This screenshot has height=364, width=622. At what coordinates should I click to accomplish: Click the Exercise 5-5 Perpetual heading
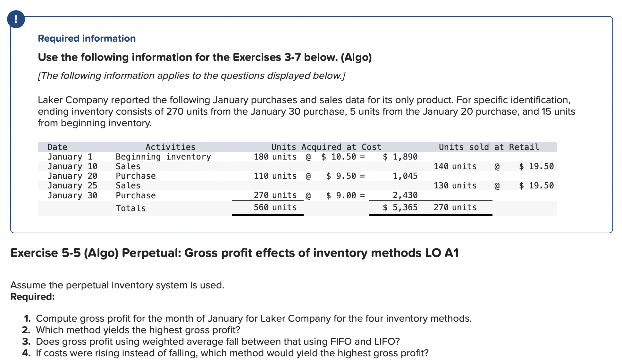[x=234, y=253]
